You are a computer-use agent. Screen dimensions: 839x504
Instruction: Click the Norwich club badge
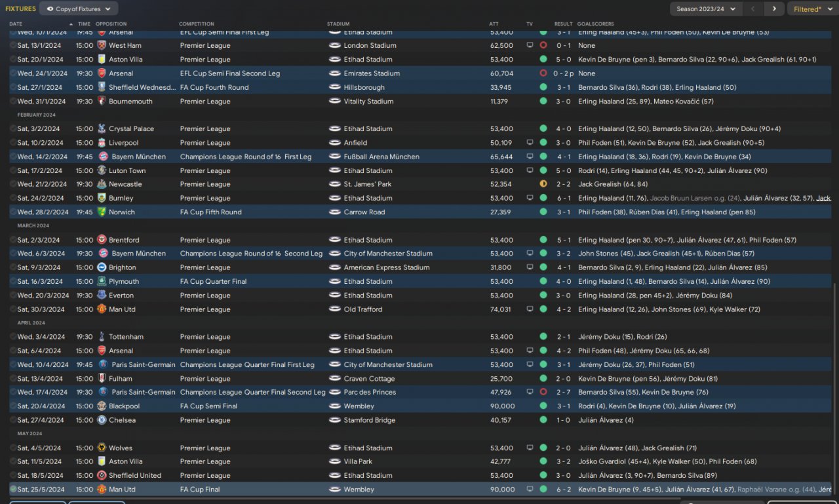click(102, 212)
